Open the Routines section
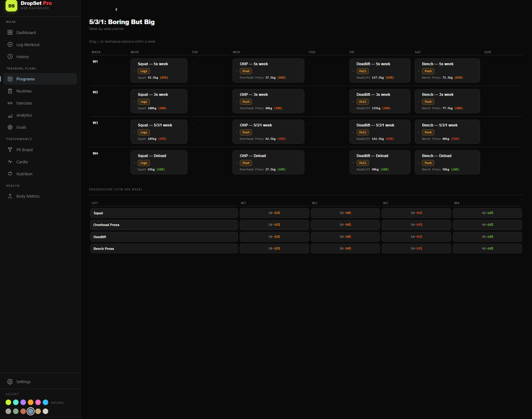 pyautogui.click(x=40, y=91)
